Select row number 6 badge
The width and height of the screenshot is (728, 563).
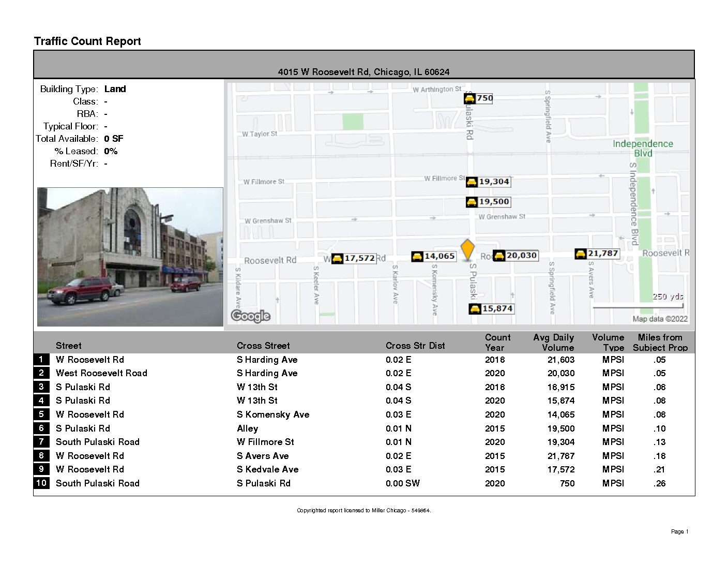(x=41, y=428)
